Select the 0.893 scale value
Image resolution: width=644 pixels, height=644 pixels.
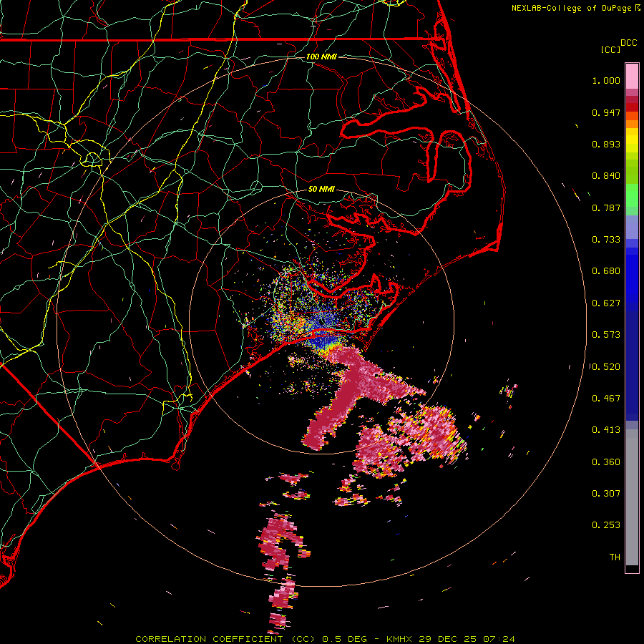point(606,144)
